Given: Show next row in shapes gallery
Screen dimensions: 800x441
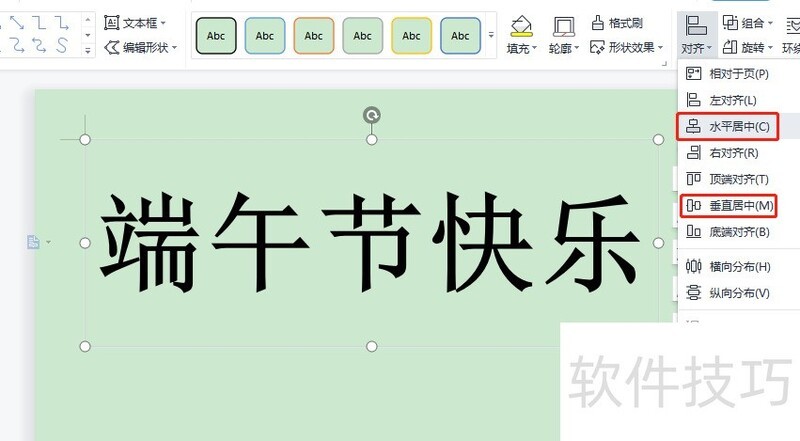Looking at the screenshot, I should pyautogui.click(x=88, y=35).
